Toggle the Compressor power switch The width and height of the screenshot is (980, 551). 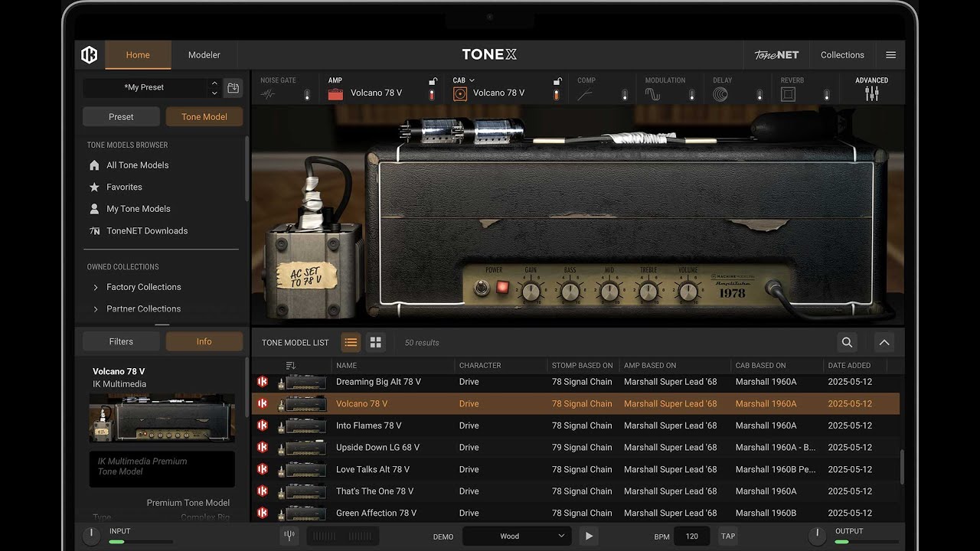click(x=625, y=95)
